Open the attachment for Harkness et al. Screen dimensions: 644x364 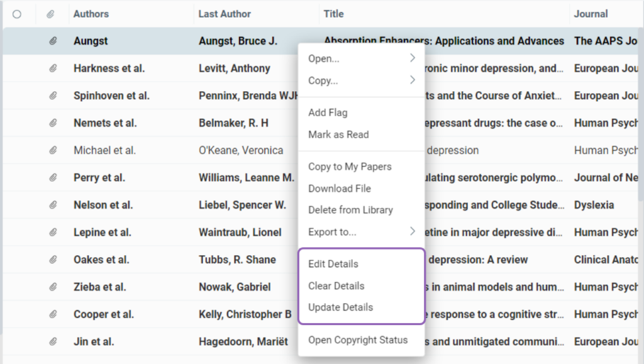[52, 68]
